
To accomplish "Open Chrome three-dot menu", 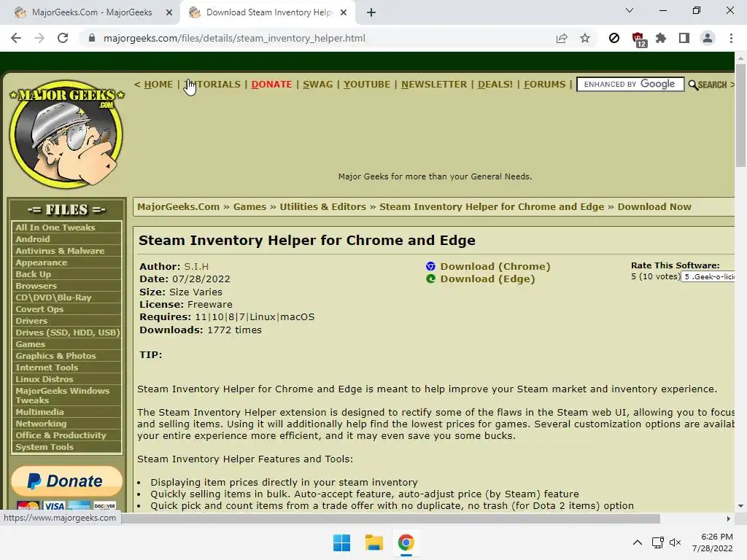I will (x=731, y=38).
